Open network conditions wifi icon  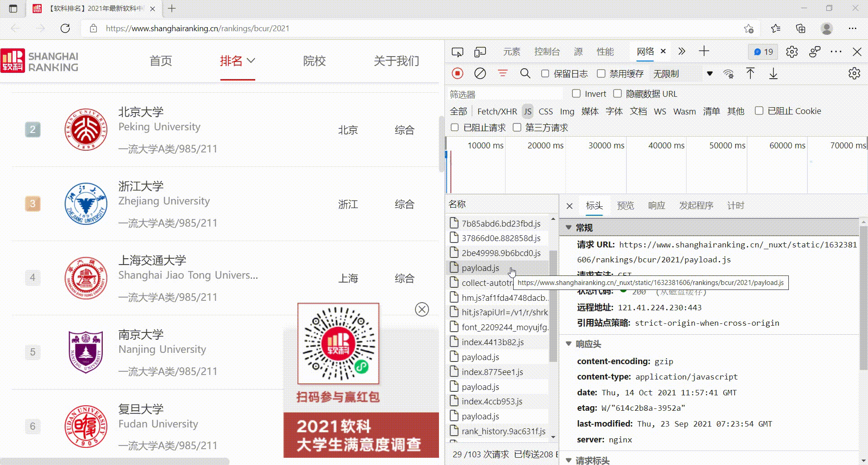(x=728, y=74)
